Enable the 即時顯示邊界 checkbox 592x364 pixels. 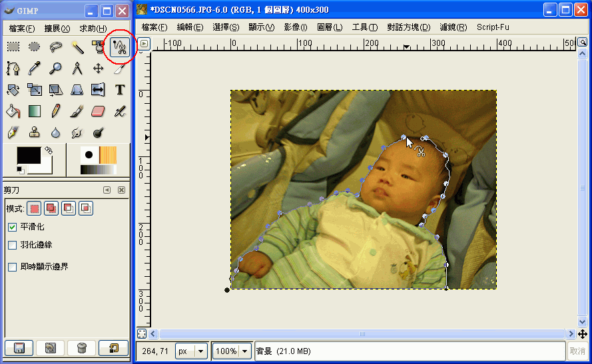(13, 267)
